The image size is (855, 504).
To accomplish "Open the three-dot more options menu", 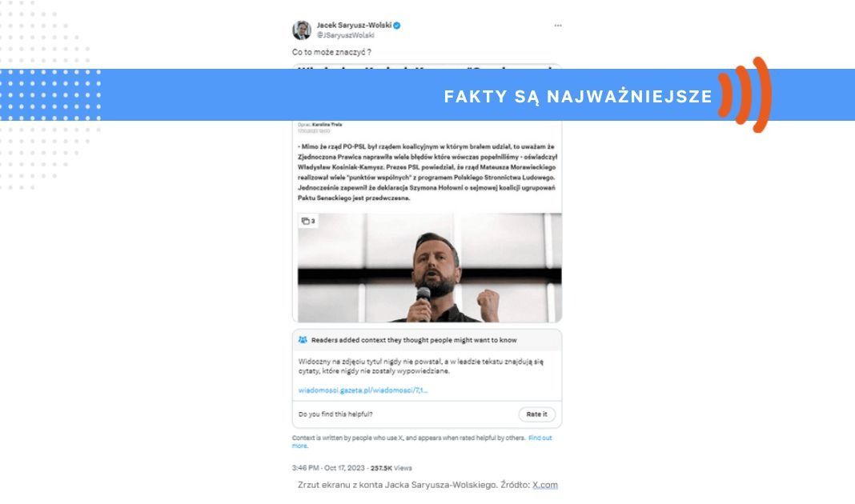I will pos(557,26).
